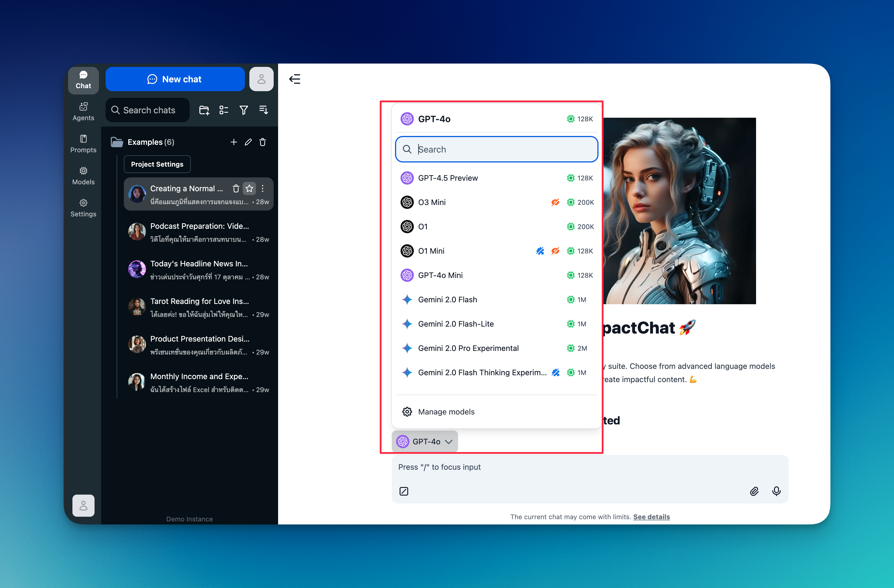Collapse the sidebar with arrow icon
The image size is (894, 588).
[x=294, y=79]
